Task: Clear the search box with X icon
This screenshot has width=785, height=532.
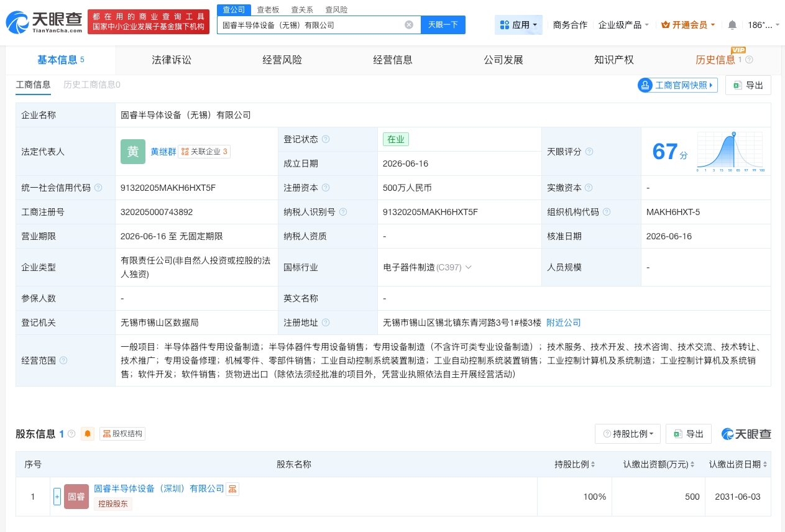Action: tap(409, 25)
